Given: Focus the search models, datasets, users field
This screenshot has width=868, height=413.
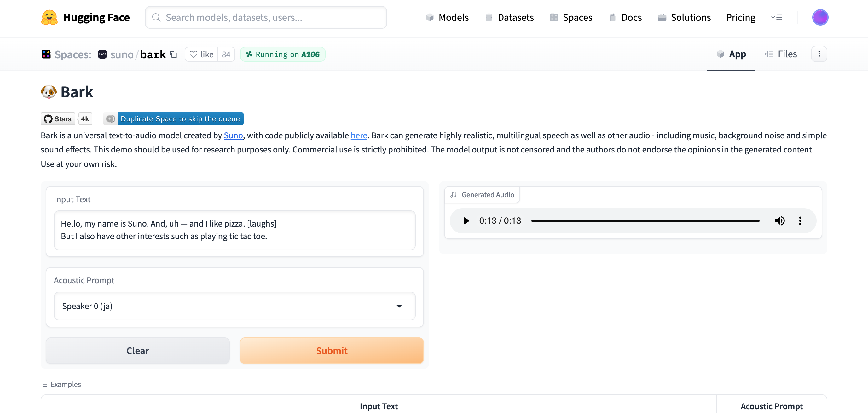Looking at the screenshot, I should click(x=266, y=17).
